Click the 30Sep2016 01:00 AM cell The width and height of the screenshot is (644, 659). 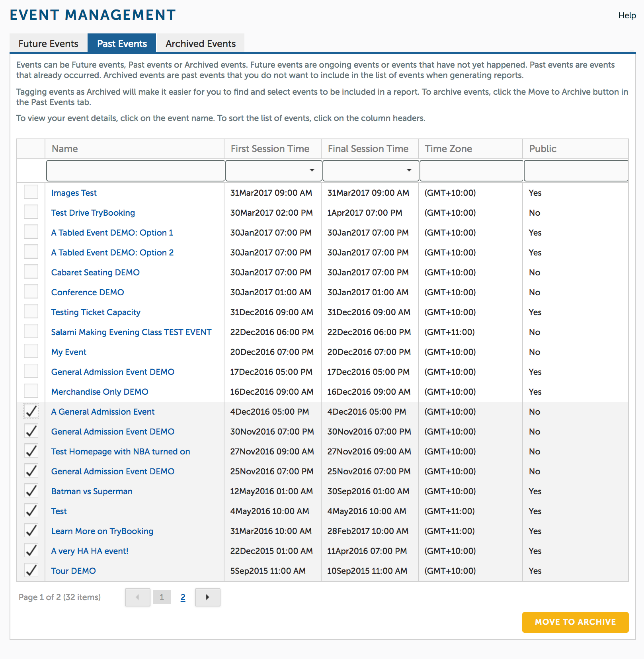[x=368, y=491]
